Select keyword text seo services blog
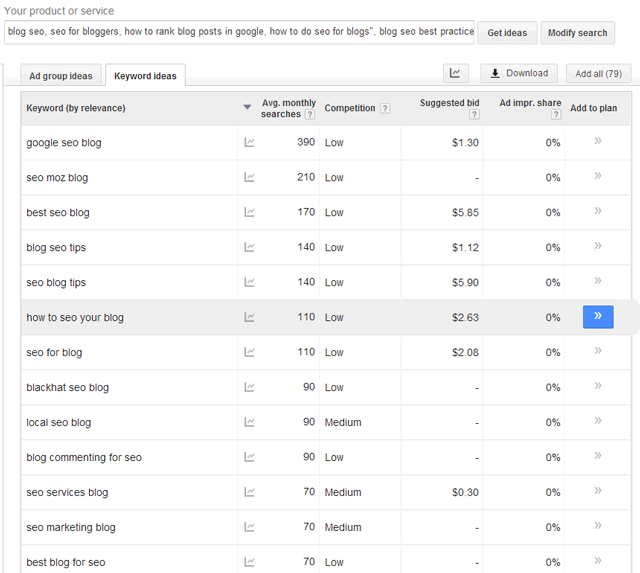Viewport: 640px width, 573px height. pyautogui.click(x=67, y=492)
